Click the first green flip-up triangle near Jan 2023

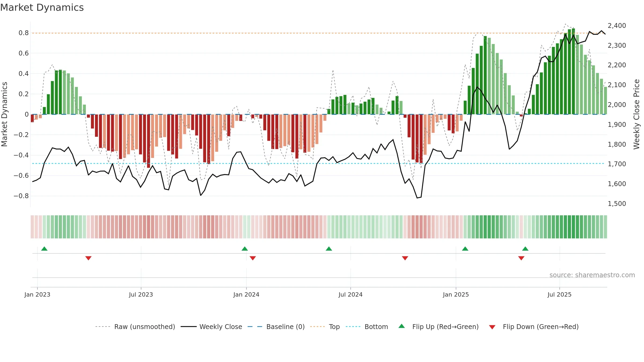44,249
